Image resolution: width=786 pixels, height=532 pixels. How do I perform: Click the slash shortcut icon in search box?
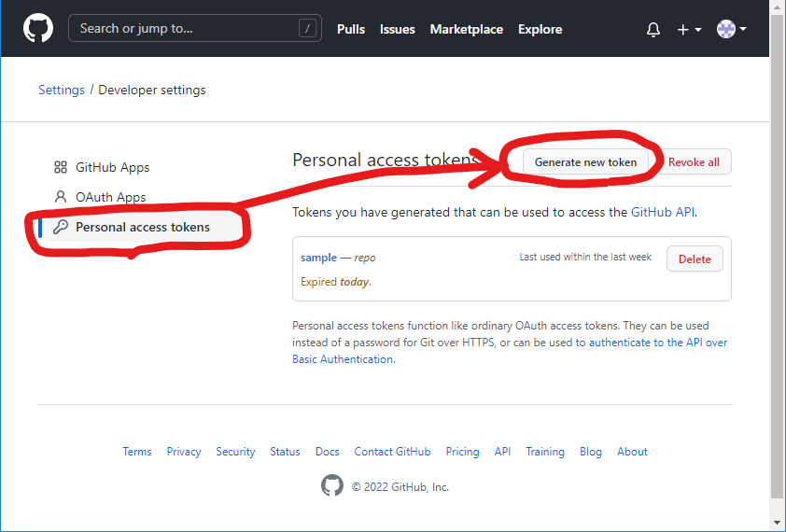coord(307,29)
